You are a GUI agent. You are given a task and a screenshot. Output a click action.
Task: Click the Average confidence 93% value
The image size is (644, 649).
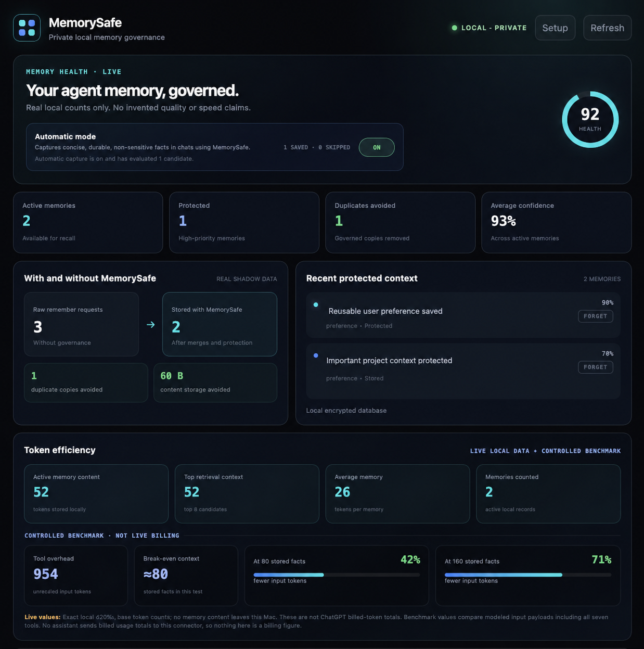[503, 221]
